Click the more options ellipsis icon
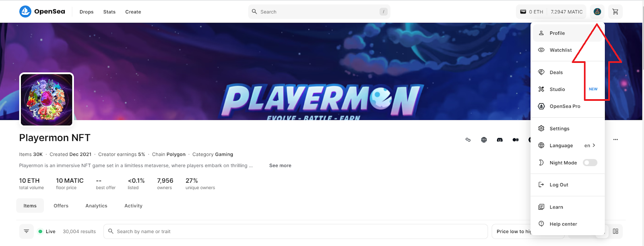The width and height of the screenshot is (644, 246). pyautogui.click(x=615, y=140)
